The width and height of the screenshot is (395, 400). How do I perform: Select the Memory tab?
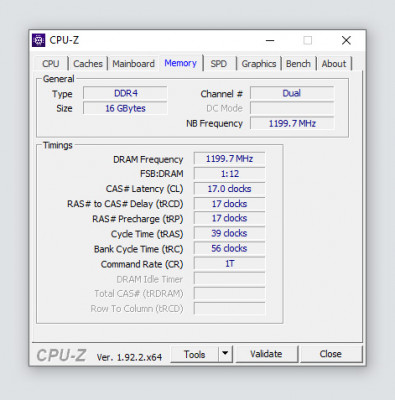[180, 63]
